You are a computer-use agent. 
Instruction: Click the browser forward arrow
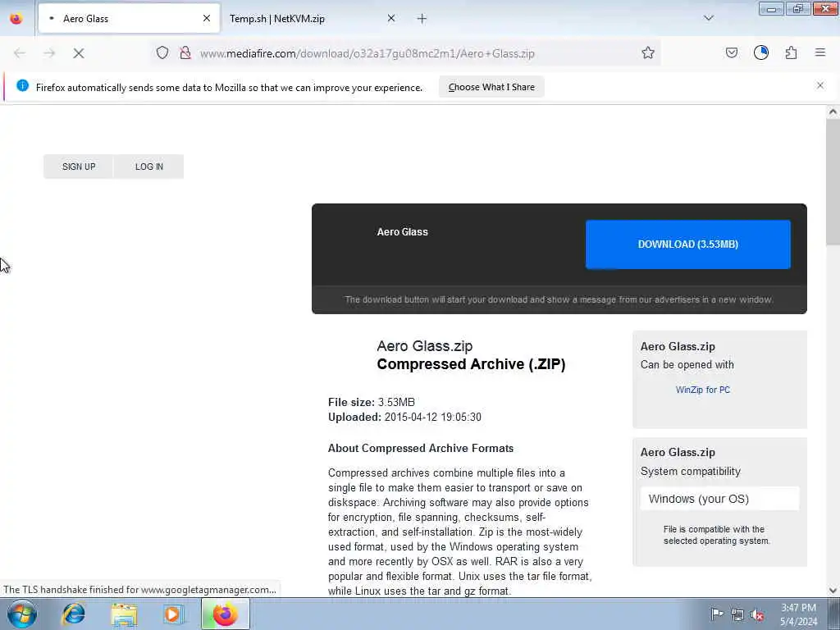point(49,53)
